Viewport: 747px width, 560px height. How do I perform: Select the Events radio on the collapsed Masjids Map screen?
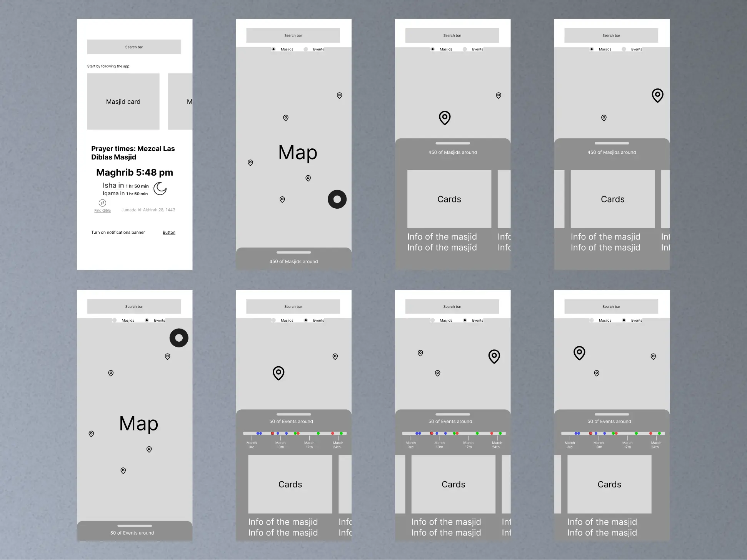click(x=306, y=49)
